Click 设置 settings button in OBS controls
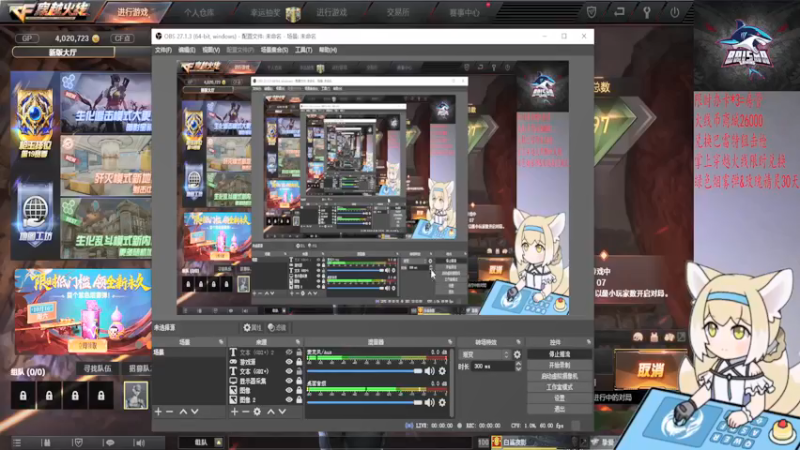The image size is (800, 450). [560, 398]
